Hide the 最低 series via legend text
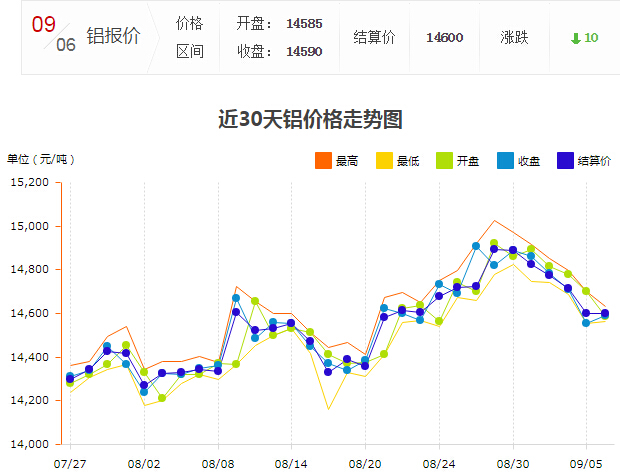Viewport: 620px width, 476px height. (408, 161)
